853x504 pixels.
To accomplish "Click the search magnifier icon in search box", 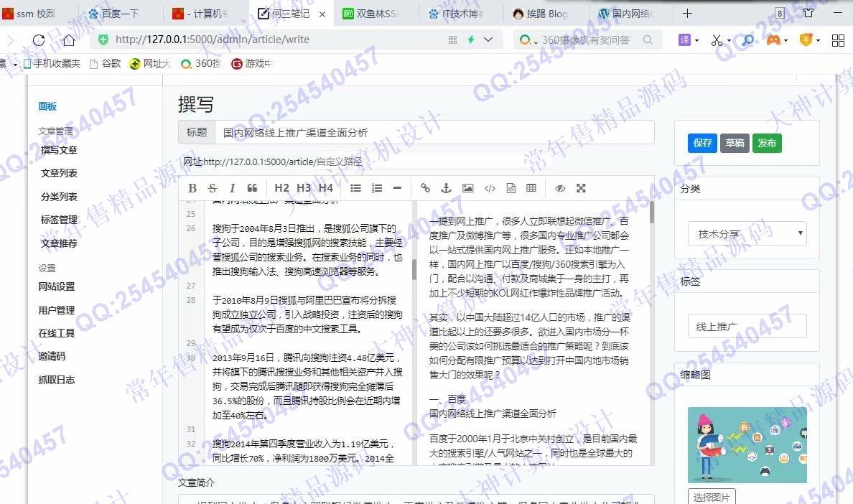I will pos(648,39).
